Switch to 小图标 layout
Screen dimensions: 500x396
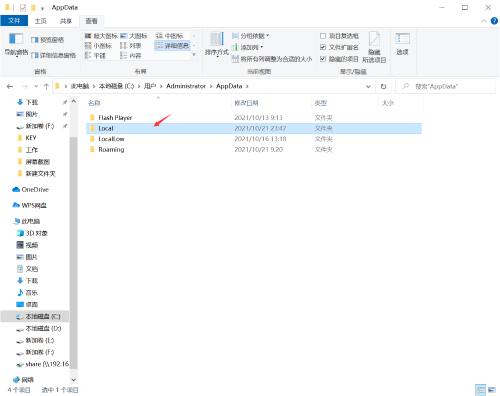tap(98, 46)
